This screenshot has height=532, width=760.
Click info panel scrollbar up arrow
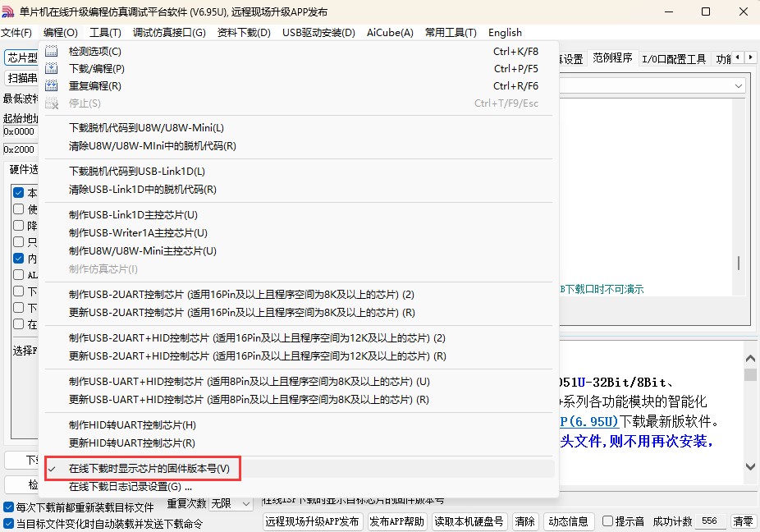(x=750, y=359)
